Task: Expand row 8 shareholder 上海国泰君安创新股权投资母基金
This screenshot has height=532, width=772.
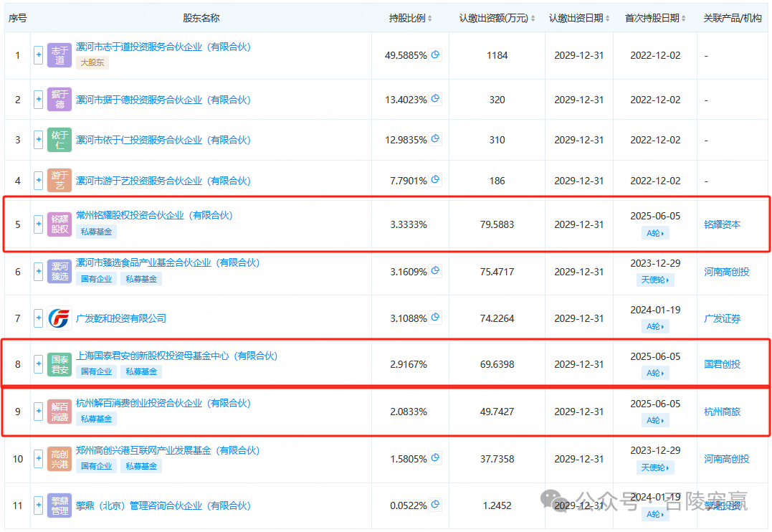Action: pyautogui.click(x=39, y=364)
